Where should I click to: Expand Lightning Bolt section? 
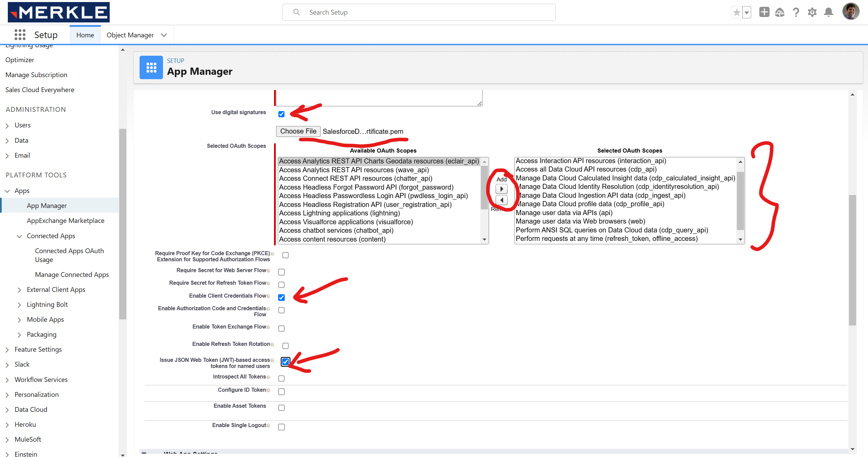pyautogui.click(x=19, y=305)
